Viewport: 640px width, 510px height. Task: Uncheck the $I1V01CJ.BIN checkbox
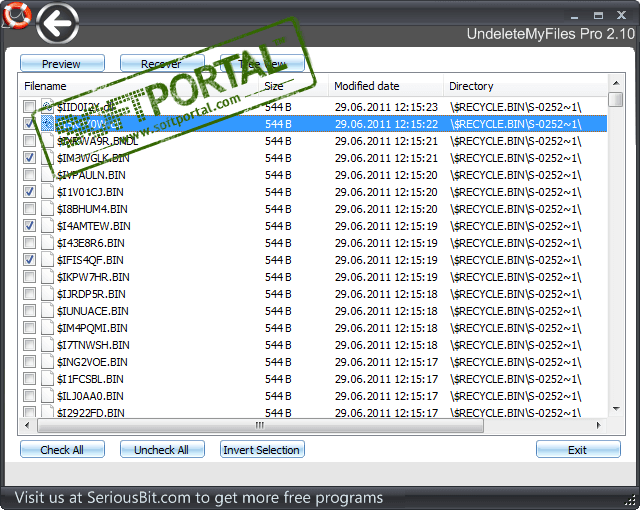click(x=29, y=191)
